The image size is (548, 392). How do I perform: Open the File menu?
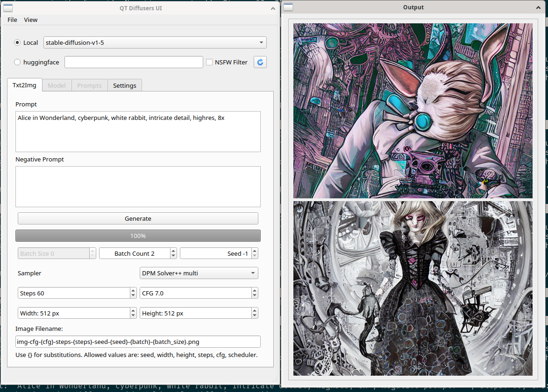(x=12, y=20)
